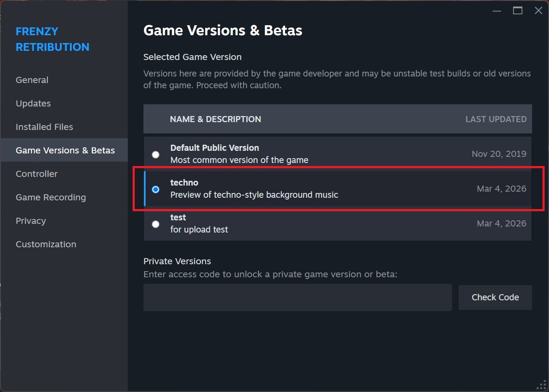Select the Default Public Version radio button
549x392 pixels.
pyautogui.click(x=156, y=155)
